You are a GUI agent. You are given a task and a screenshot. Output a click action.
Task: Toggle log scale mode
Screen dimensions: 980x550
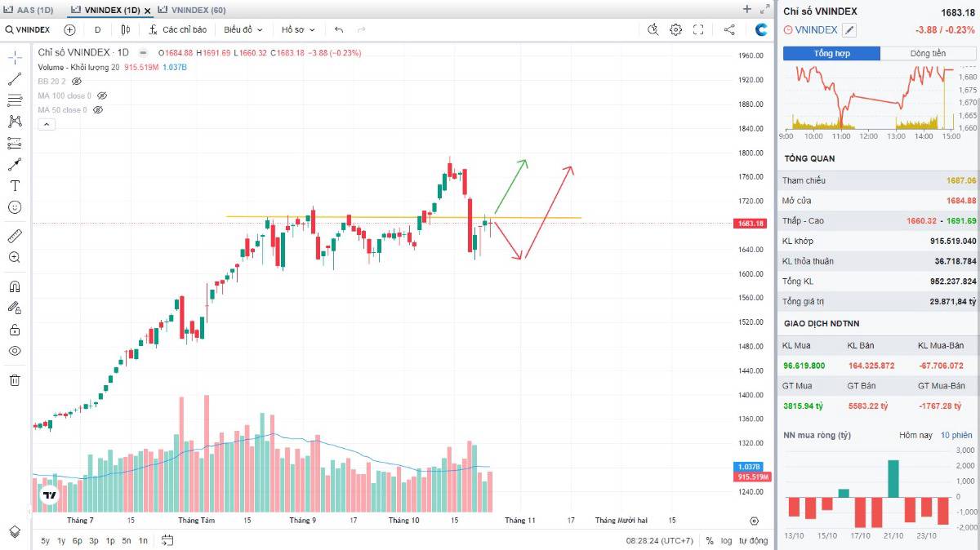pos(726,540)
